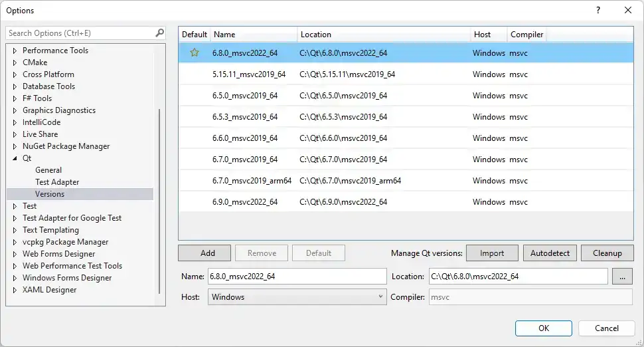644x347 pixels.
Task: Click the Search Options input box
Action: tap(80, 33)
